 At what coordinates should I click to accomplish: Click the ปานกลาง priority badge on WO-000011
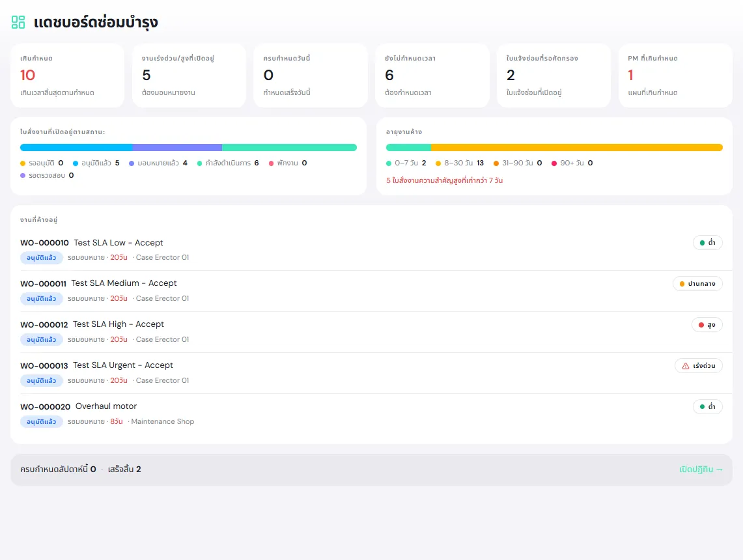pos(697,284)
